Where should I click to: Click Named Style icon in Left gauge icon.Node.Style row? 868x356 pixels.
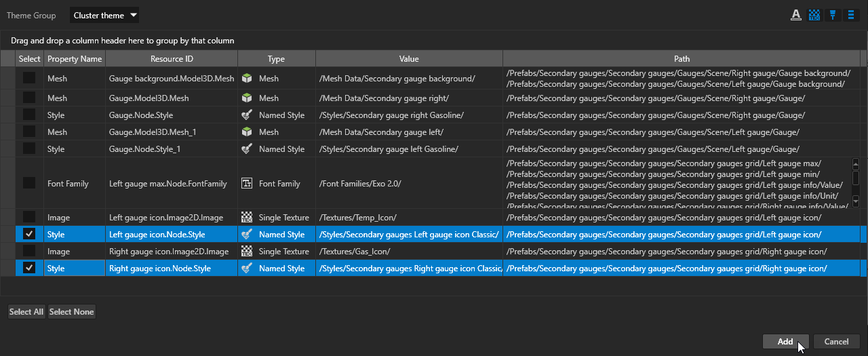click(247, 235)
